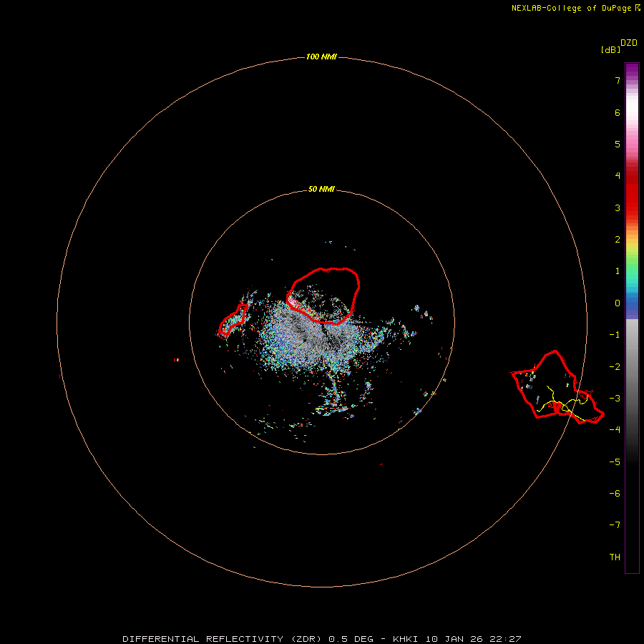Click the blue 0 dB band of color bar

pyautogui.click(x=632, y=304)
